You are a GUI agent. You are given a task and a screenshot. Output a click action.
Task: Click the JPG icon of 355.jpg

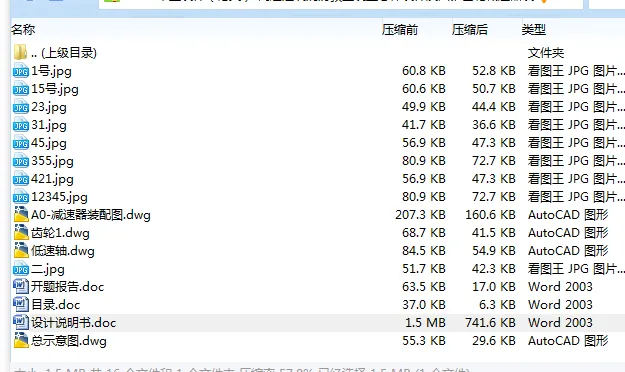click(x=21, y=161)
